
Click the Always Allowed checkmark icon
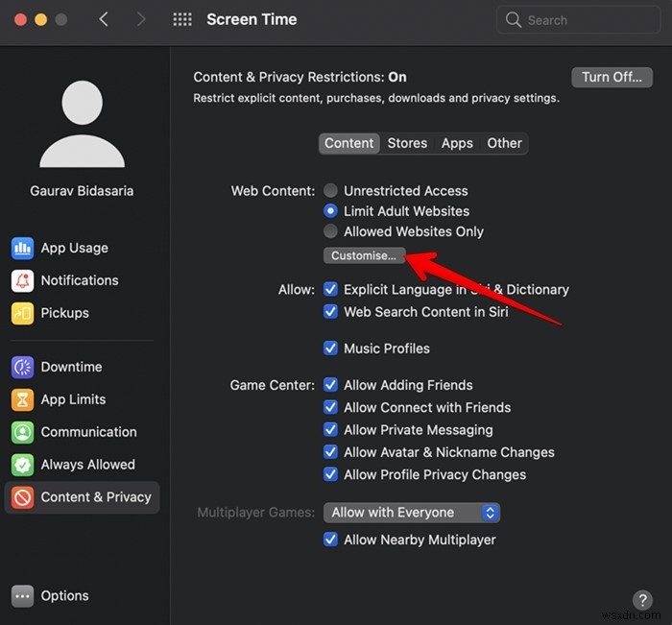pos(22,465)
